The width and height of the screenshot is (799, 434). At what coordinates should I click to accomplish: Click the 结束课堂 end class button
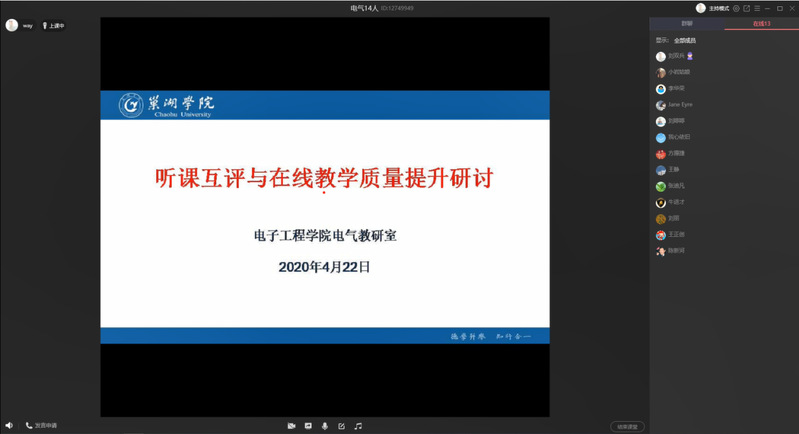coord(627,427)
